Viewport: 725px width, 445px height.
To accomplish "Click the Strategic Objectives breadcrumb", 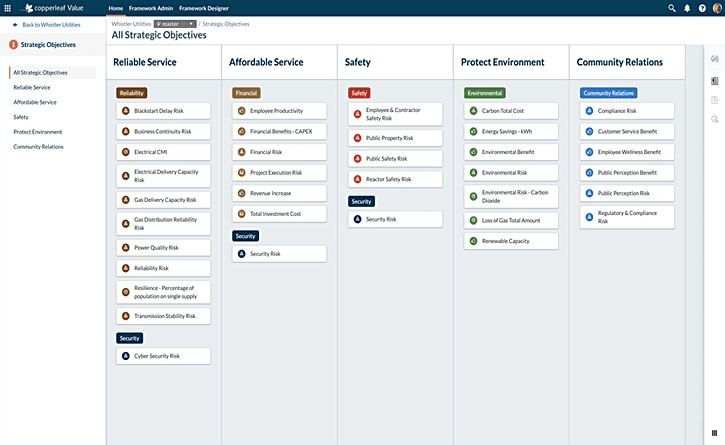I will (226, 24).
